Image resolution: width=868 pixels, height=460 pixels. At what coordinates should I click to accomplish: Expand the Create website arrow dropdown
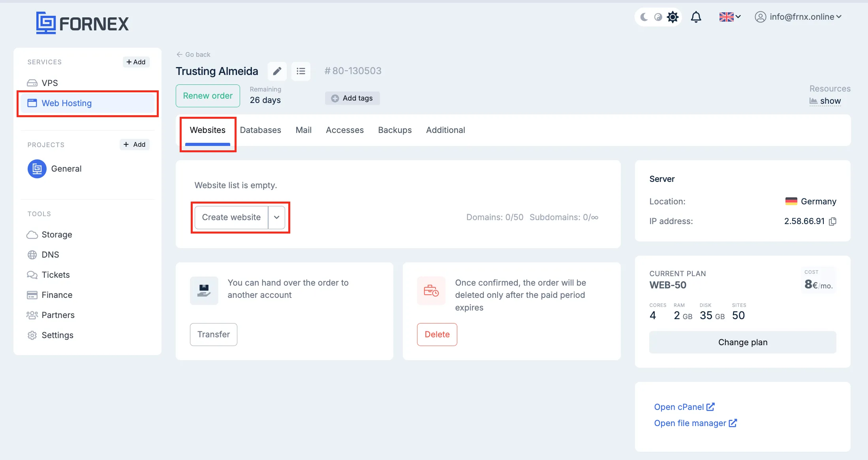pos(277,217)
